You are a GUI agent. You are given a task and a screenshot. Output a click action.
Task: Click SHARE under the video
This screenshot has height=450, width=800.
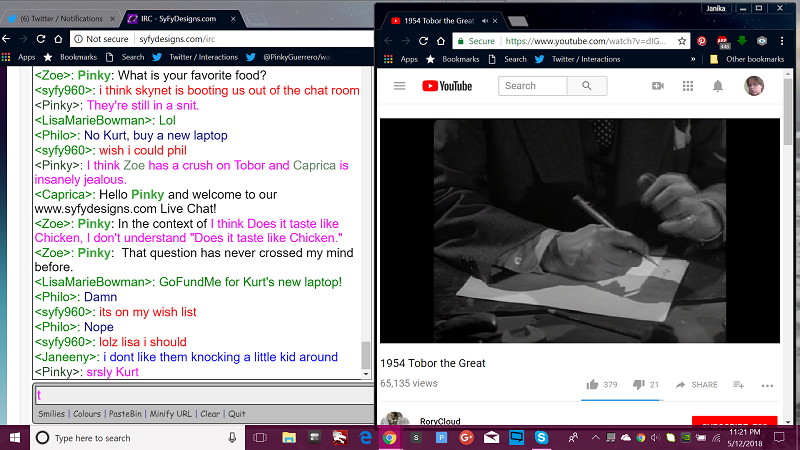pos(696,385)
